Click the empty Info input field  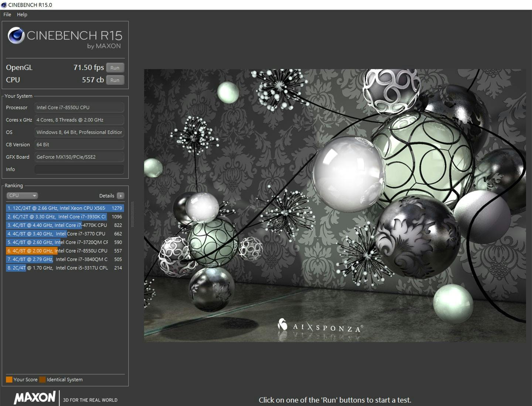click(x=79, y=169)
